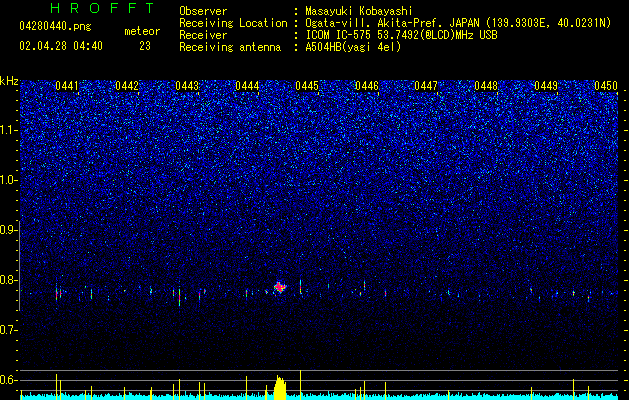Click the 0.7 frequency axis label

coord(8,330)
